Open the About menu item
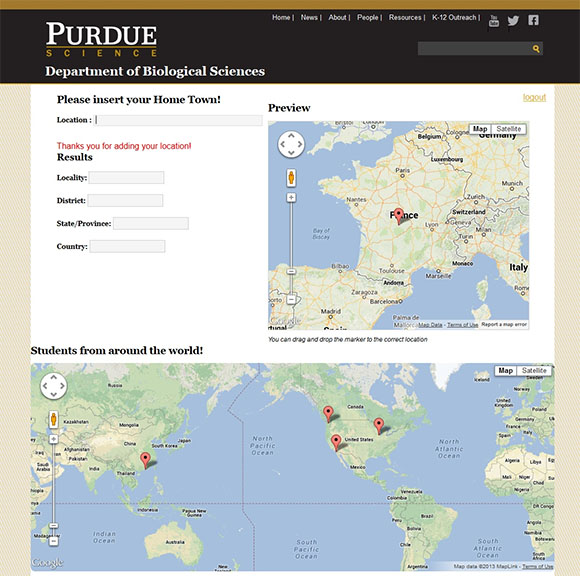This screenshot has width=580, height=576. point(337,17)
